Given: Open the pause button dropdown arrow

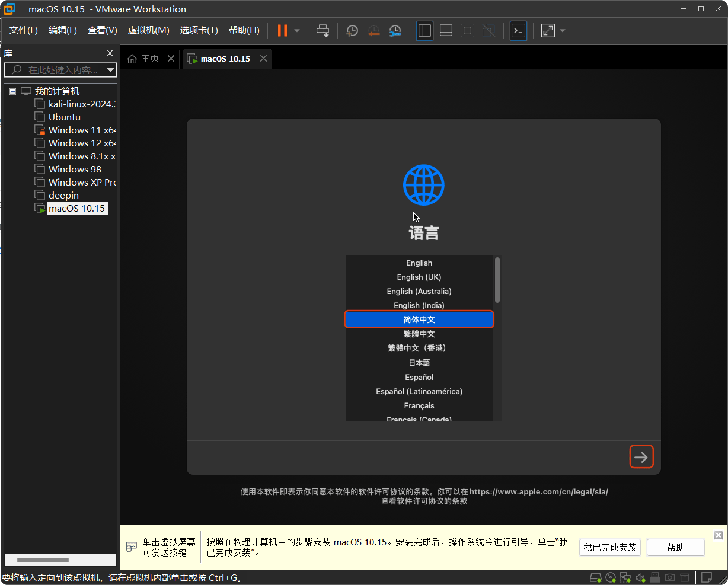Looking at the screenshot, I should coord(296,30).
